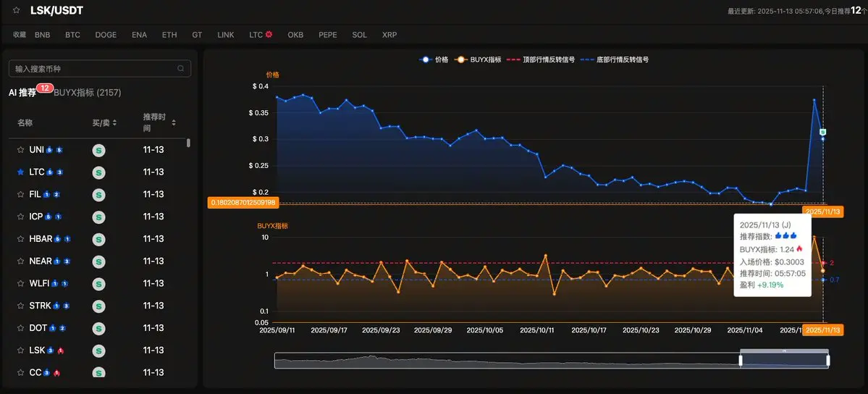The image size is (868, 394).
Task: Click the buy marker on the price chart
Action: coord(822,132)
